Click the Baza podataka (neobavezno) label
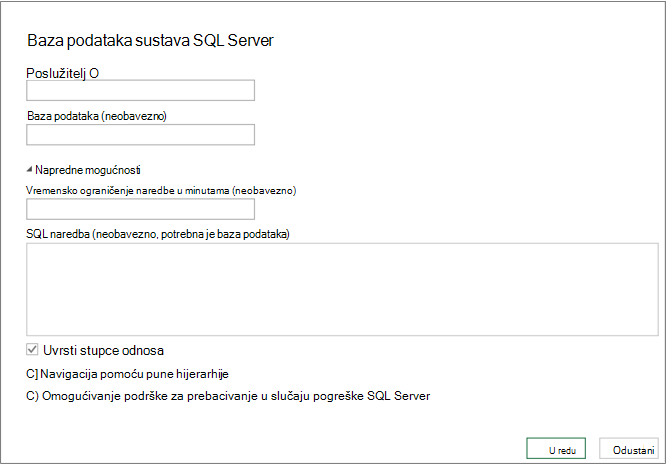Image resolution: width=666 pixels, height=464 pixels. (x=97, y=116)
